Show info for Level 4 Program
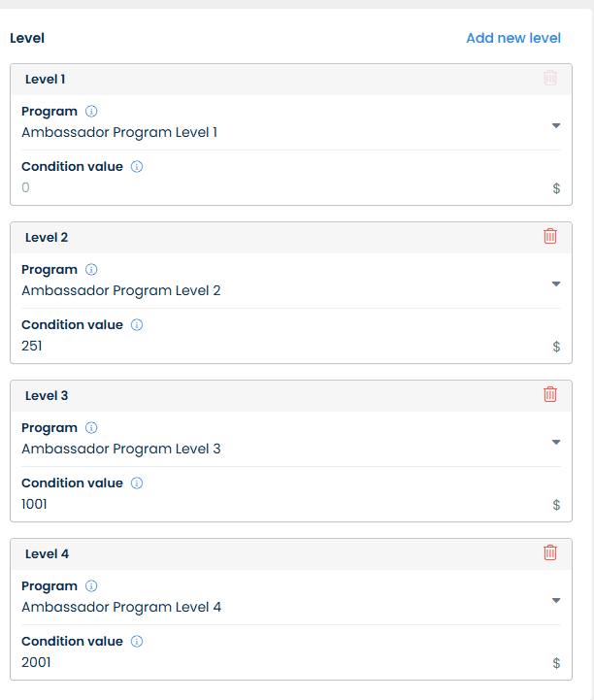Screen dimensions: 594x700 [x=91, y=586]
